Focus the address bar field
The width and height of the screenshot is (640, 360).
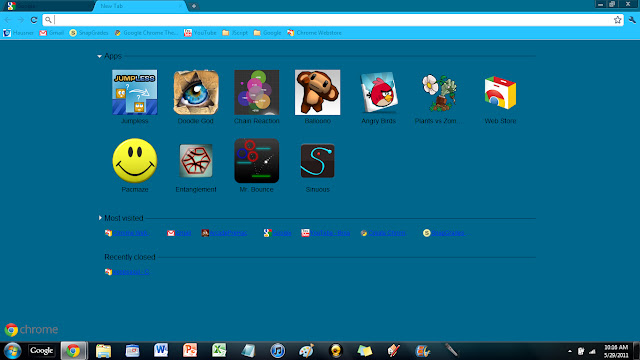pos(333,20)
